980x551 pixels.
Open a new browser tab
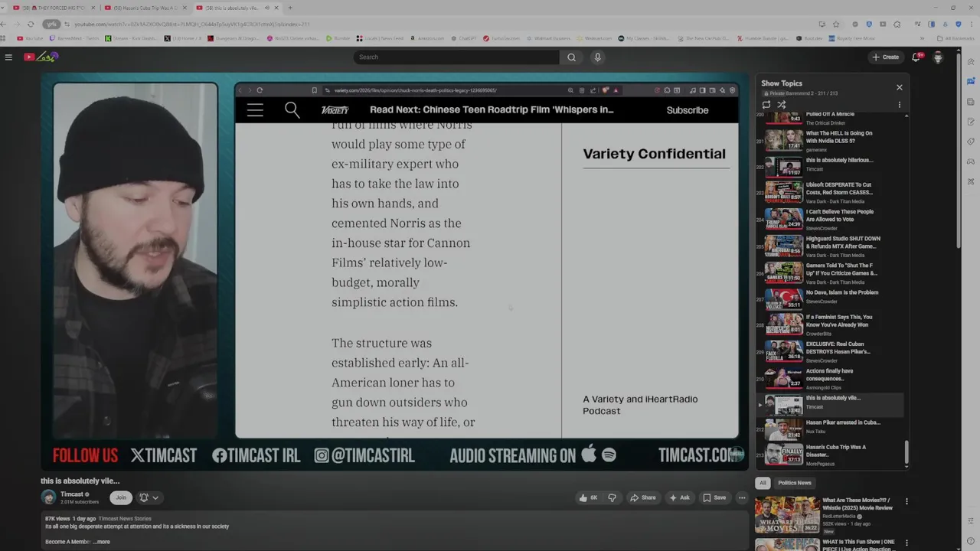[290, 8]
